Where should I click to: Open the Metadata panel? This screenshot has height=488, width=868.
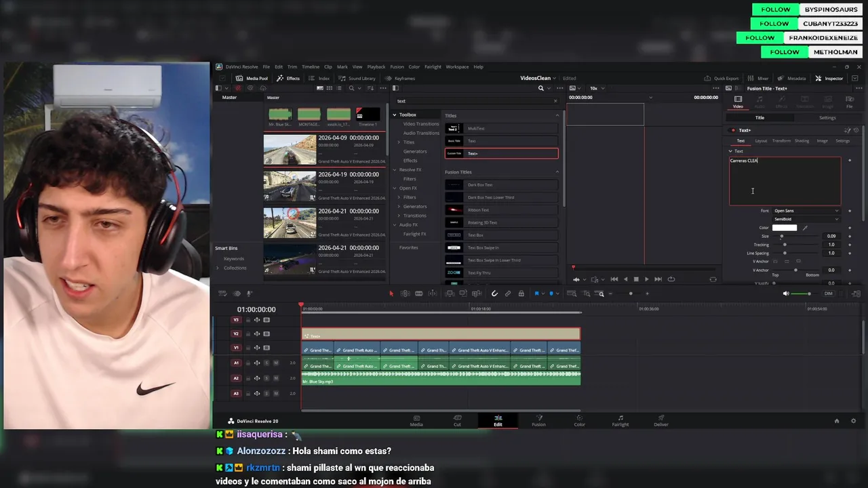pyautogui.click(x=792, y=78)
